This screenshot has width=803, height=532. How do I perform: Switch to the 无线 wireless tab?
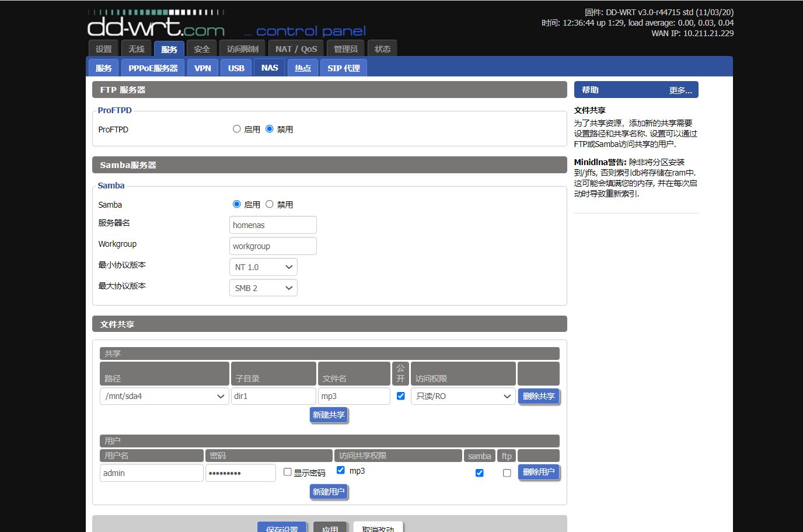pyautogui.click(x=137, y=49)
